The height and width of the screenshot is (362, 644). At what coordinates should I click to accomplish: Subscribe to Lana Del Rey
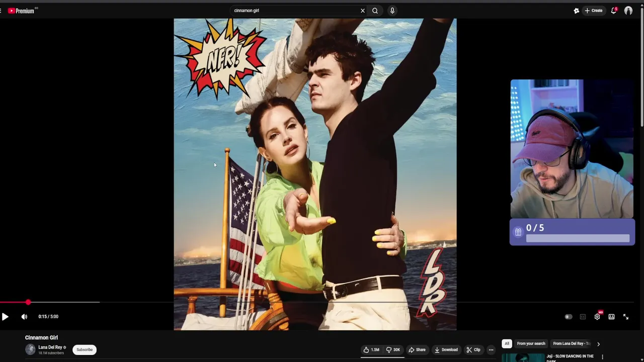(85, 350)
